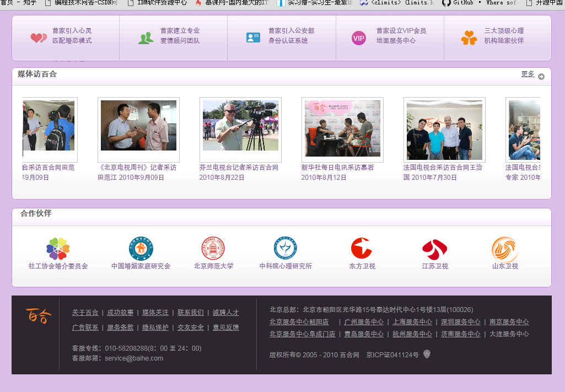Click the blue ID card icon for 身份认证系统
Screen dimensions: 565x392
click(x=252, y=37)
